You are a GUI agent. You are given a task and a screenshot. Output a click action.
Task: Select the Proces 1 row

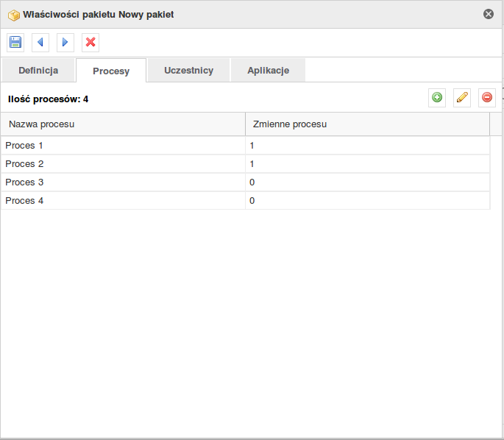[x=246, y=146]
